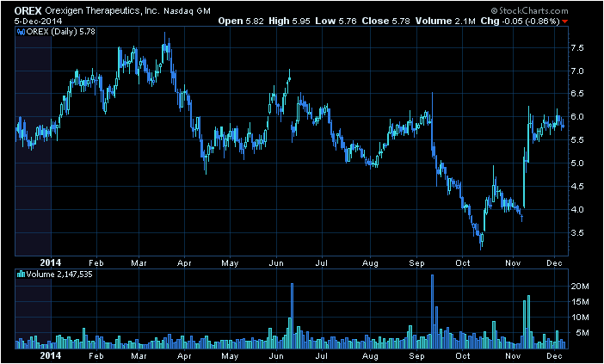The height and width of the screenshot is (364, 604).
Task: Click the High 5.95 value
Action: pyautogui.click(x=289, y=22)
